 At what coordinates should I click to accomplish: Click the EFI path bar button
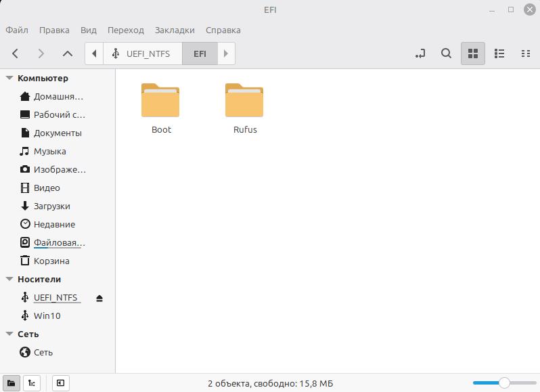(200, 53)
